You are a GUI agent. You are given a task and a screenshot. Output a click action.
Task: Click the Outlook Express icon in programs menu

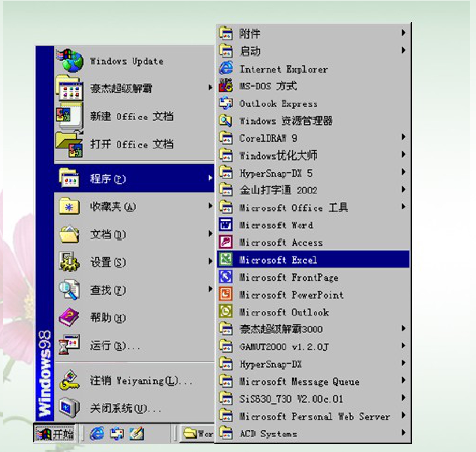226,103
